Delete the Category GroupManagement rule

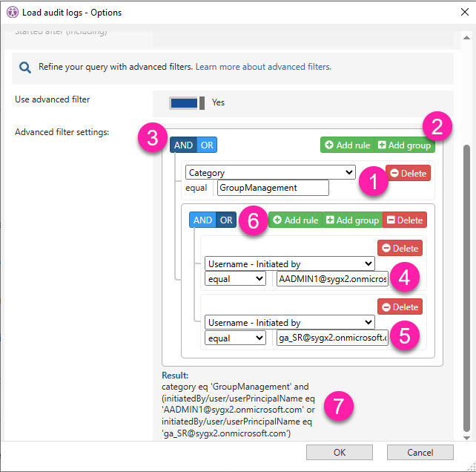[408, 173]
